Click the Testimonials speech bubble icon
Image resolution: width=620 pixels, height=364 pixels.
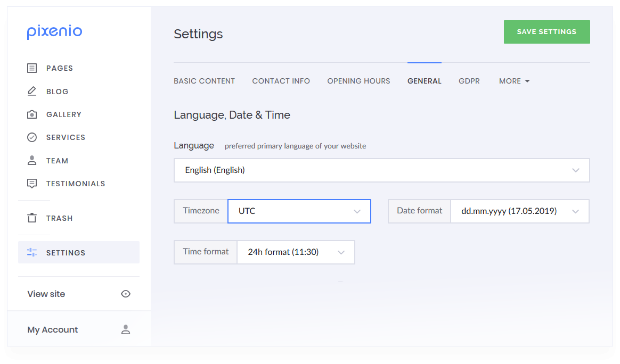pyautogui.click(x=32, y=184)
